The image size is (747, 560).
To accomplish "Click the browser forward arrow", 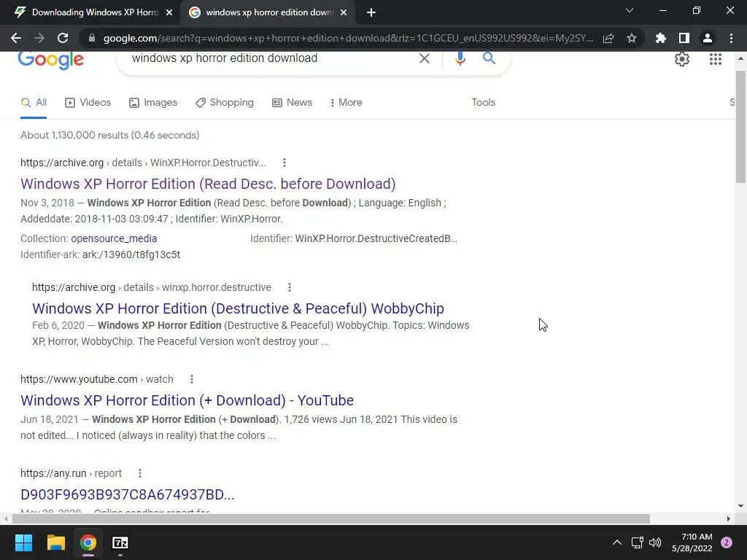I will coord(39,38).
